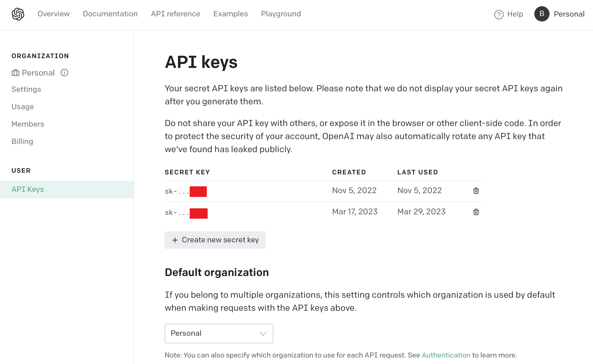The image size is (593, 364).
Task: Click the dropdown chevron arrow in organization selector
Action: click(263, 334)
